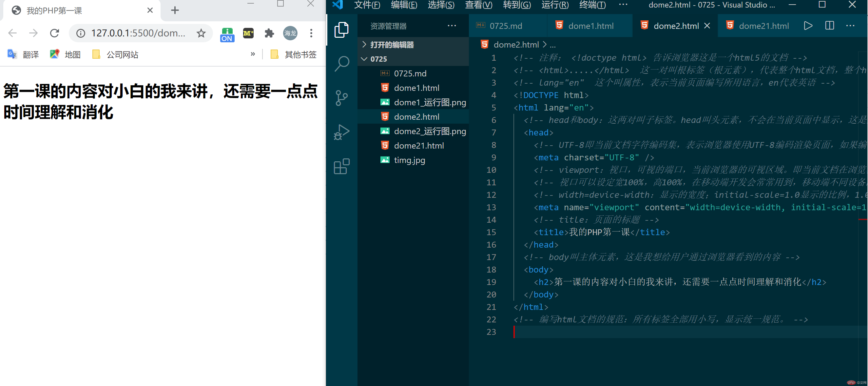Open the 其他书签 folder

[x=294, y=54]
